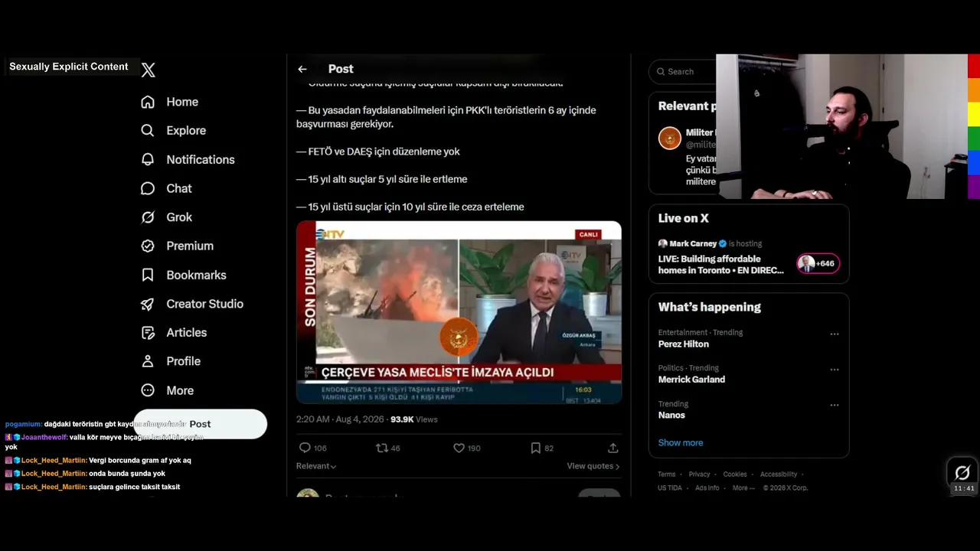Go to Creator Studio

[192, 304]
